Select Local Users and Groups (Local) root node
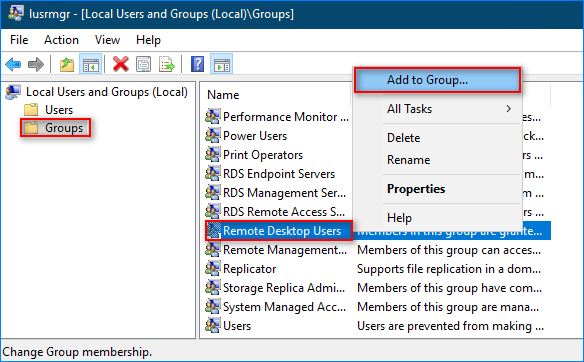The width and height of the screenshot is (584, 362). pos(107,92)
